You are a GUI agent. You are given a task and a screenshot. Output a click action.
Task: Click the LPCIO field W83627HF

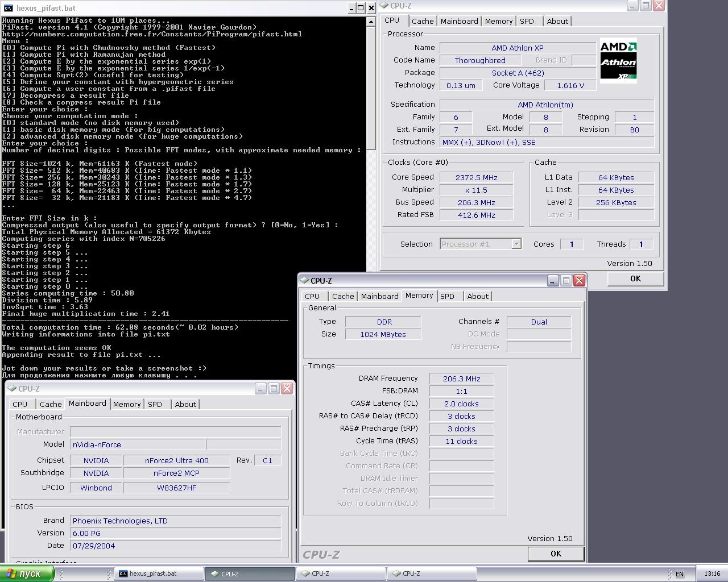pyautogui.click(x=176, y=488)
